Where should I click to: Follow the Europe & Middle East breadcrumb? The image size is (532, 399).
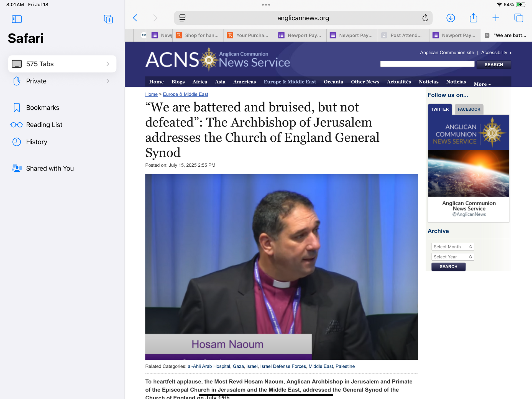tap(185, 94)
